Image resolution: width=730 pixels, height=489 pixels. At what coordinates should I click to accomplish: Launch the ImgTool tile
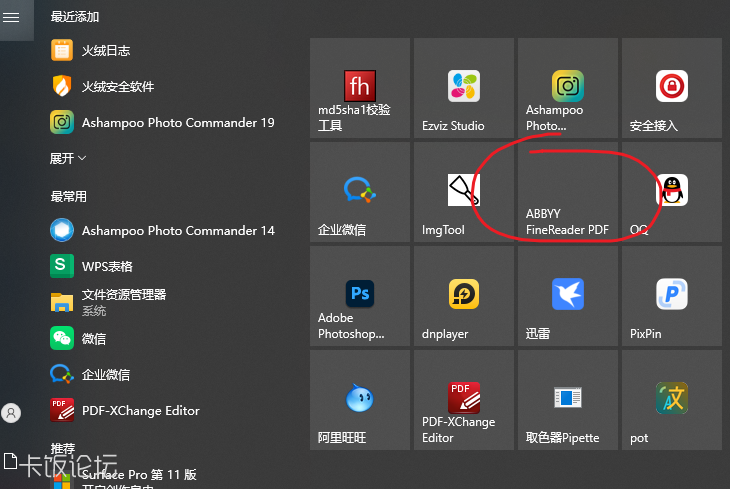click(464, 192)
